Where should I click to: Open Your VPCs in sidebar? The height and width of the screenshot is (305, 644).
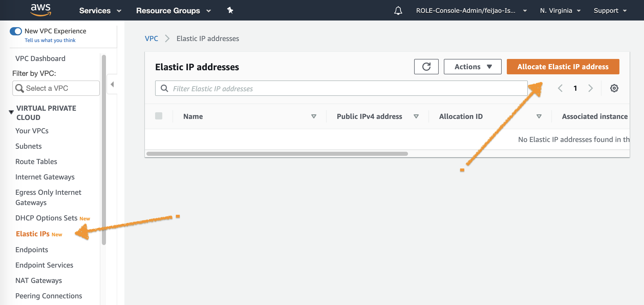[32, 131]
